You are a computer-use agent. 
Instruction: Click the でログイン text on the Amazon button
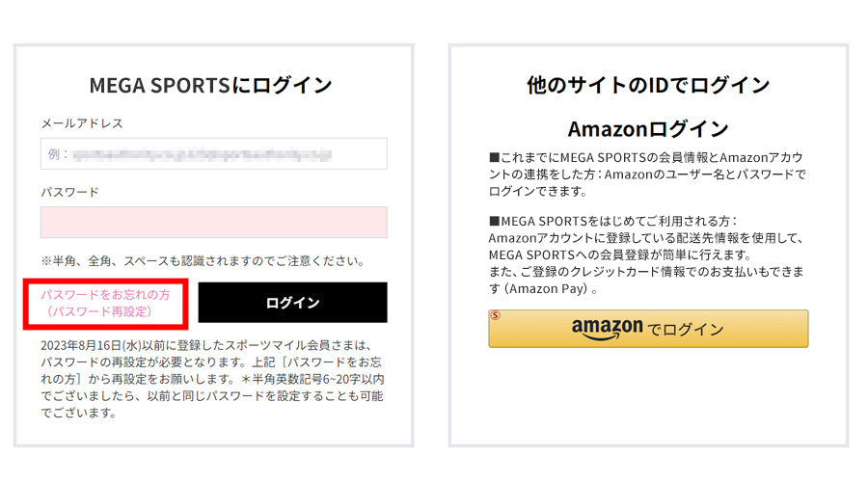point(686,330)
